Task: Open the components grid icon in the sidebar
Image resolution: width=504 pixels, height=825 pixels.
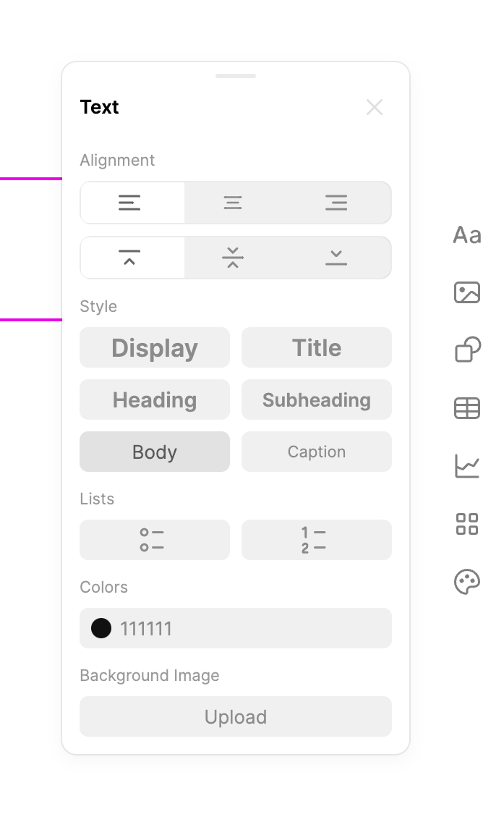Action: click(x=466, y=524)
